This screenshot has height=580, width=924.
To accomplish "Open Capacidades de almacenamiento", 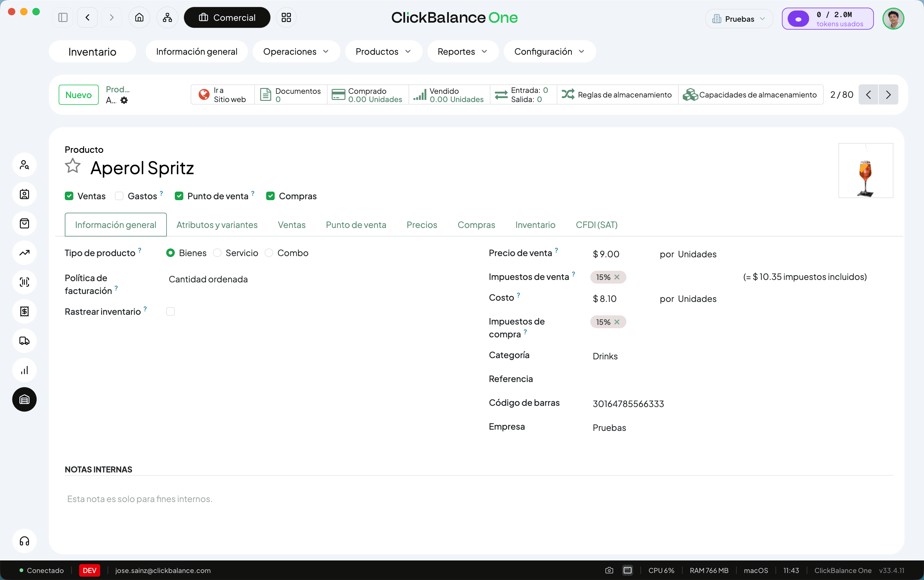I will pos(751,95).
